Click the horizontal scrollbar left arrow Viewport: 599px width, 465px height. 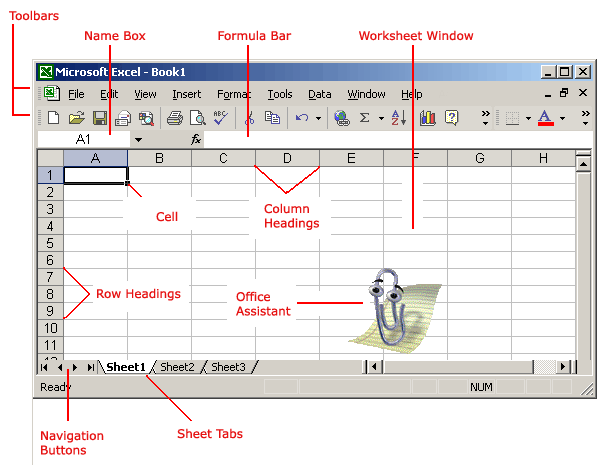coord(374,367)
